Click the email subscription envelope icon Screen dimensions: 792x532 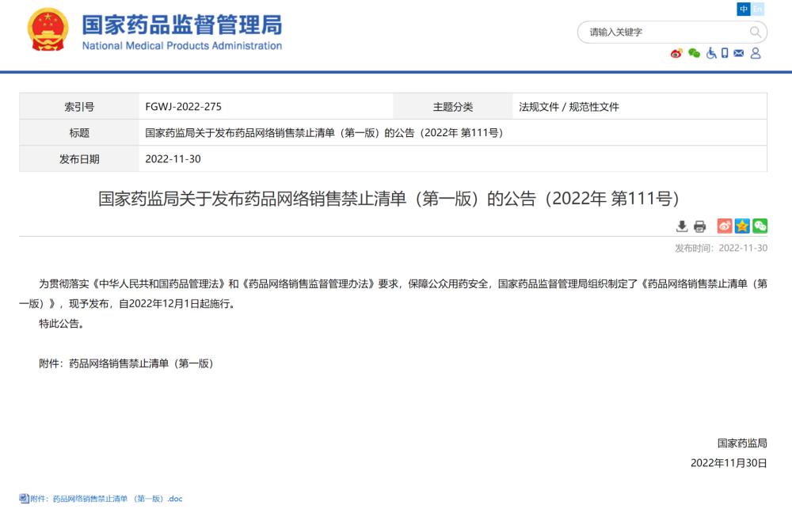738,52
